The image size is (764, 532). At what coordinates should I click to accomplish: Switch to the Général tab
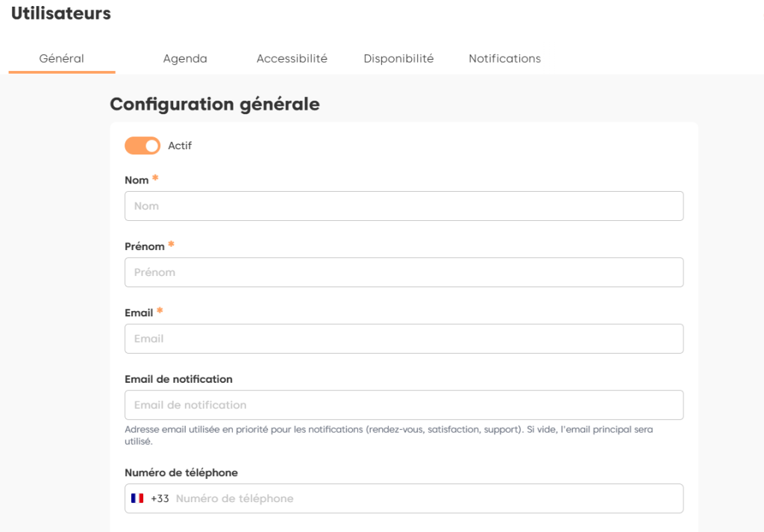point(61,58)
